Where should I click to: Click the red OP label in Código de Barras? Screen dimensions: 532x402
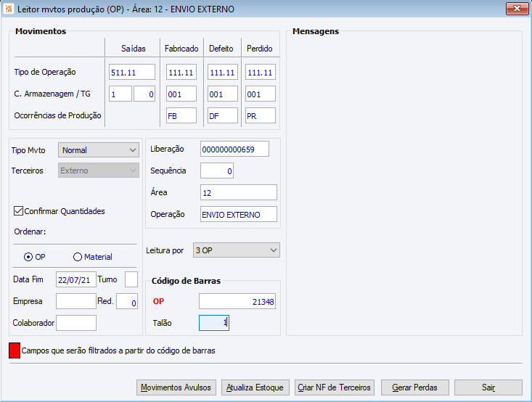pos(158,301)
